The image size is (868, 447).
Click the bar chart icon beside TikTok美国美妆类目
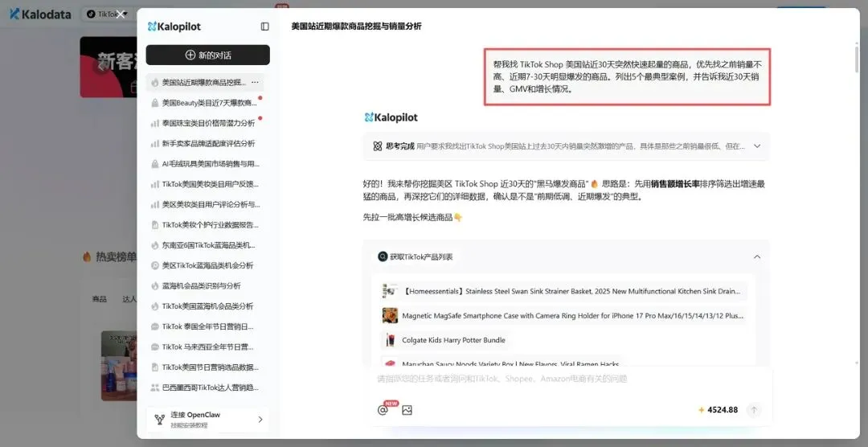click(x=155, y=184)
